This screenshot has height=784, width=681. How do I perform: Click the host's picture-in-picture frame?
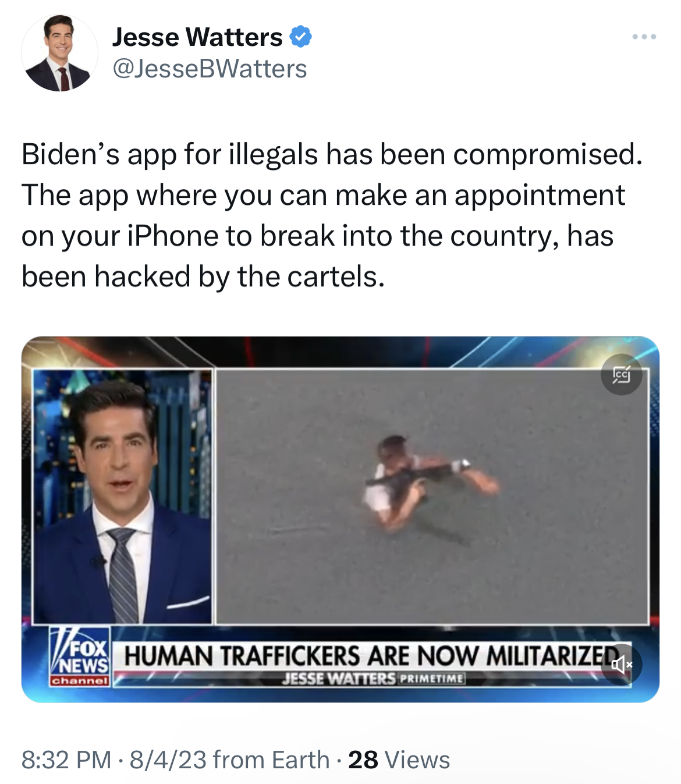[x=122, y=496]
